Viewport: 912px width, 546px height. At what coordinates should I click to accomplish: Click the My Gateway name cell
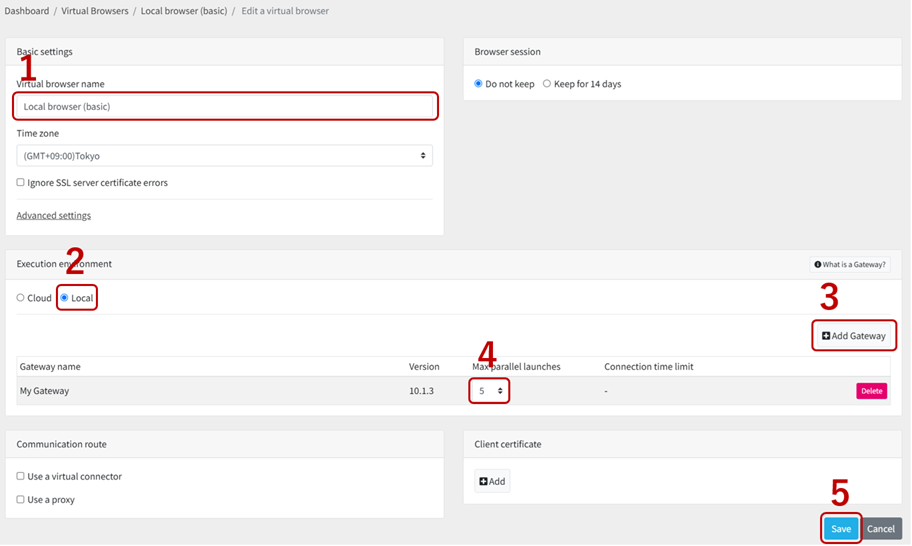(x=44, y=391)
